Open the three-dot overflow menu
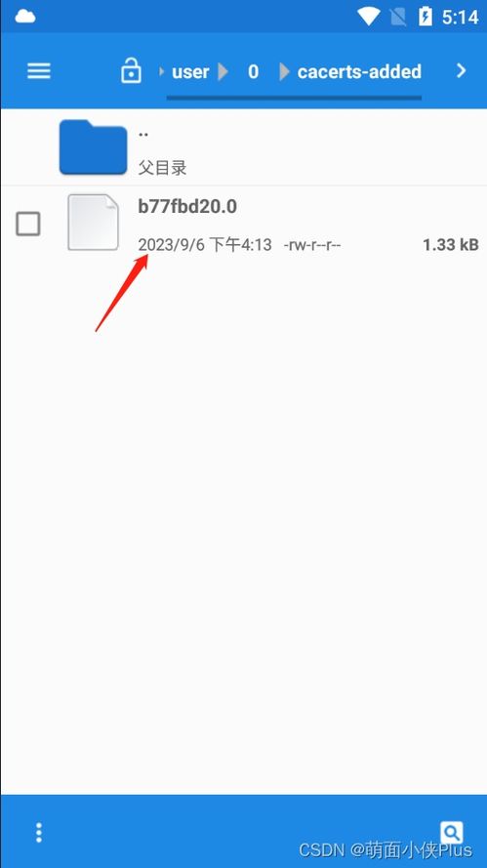The width and height of the screenshot is (487, 868). [x=39, y=832]
